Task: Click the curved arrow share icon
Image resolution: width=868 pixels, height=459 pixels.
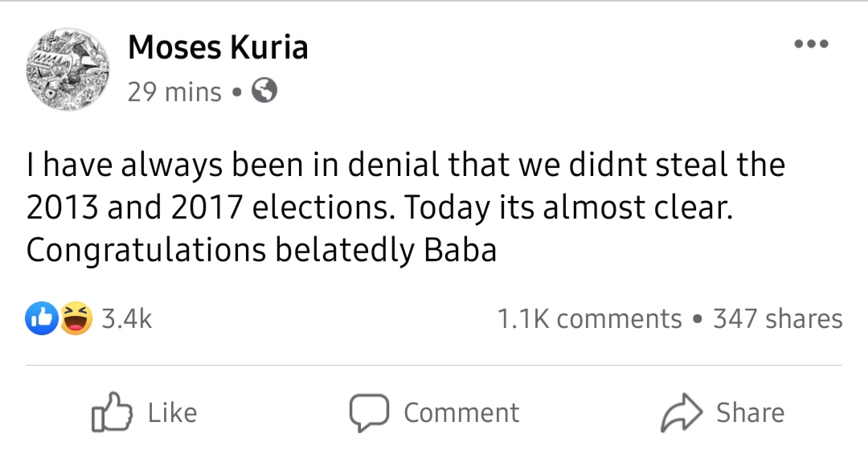Action: point(682,412)
